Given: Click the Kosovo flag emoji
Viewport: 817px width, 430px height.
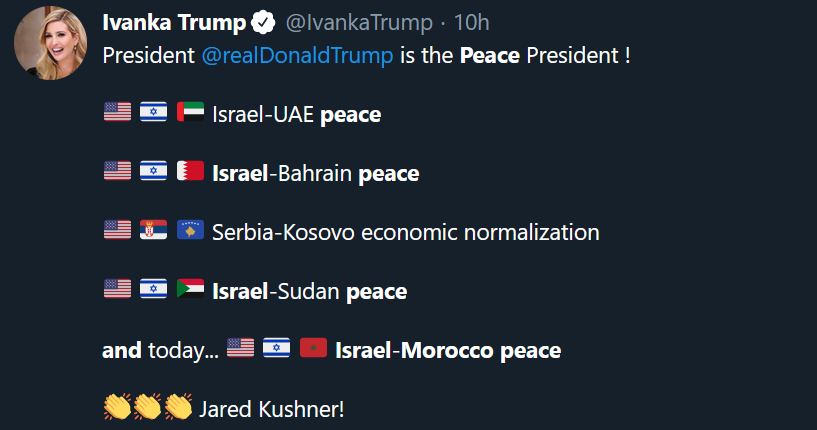Looking at the screenshot, I should coord(190,231).
